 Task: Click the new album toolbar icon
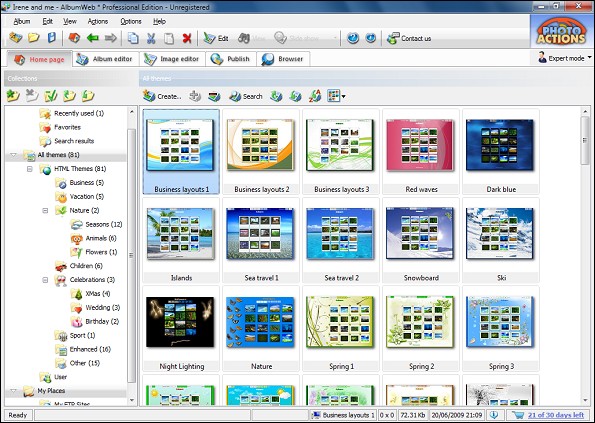(16, 38)
